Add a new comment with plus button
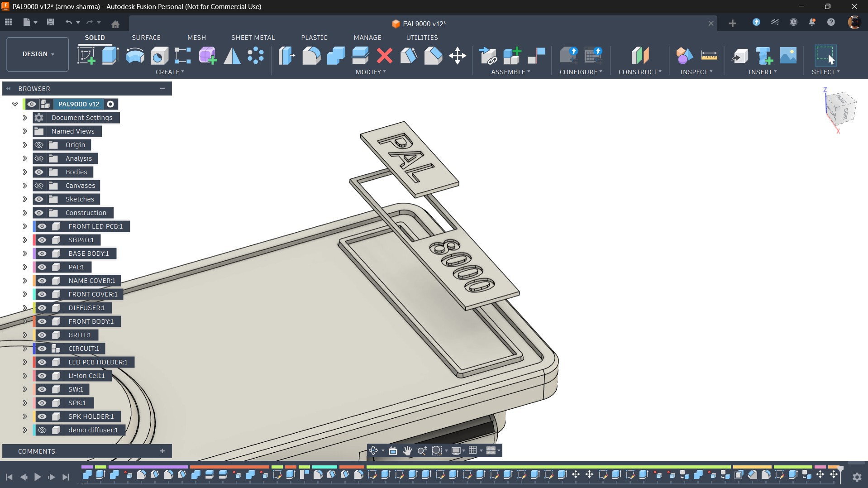The width and height of the screenshot is (868, 488). [162, 451]
